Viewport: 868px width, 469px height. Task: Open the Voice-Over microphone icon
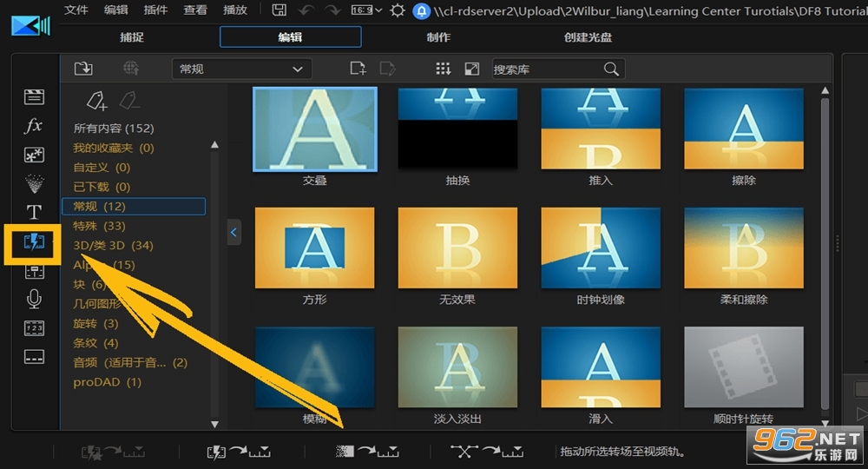click(34, 299)
